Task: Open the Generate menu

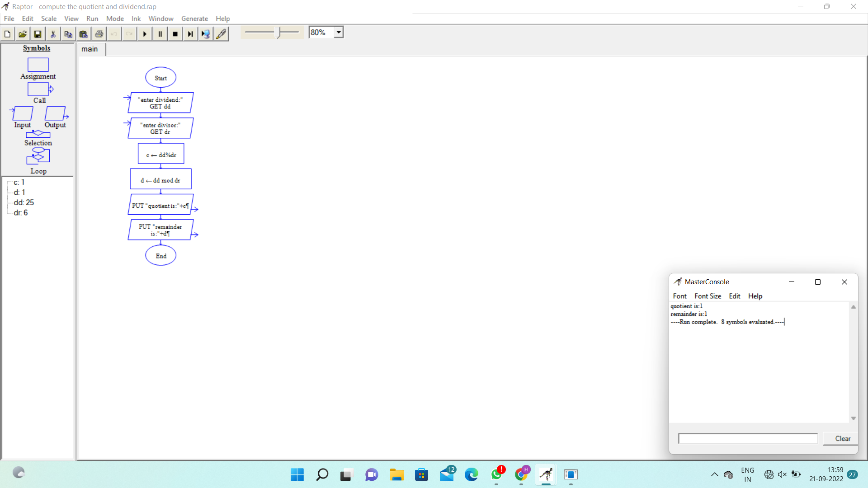Action: tap(194, 19)
